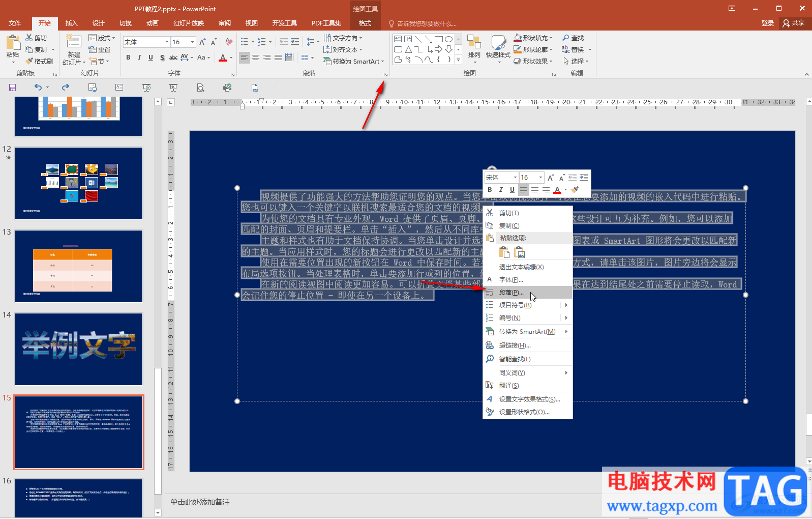Toggle italic in the ribbon font group
Viewport: 812px width, 519px height.
pyautogui.click(x=139, y=57)
